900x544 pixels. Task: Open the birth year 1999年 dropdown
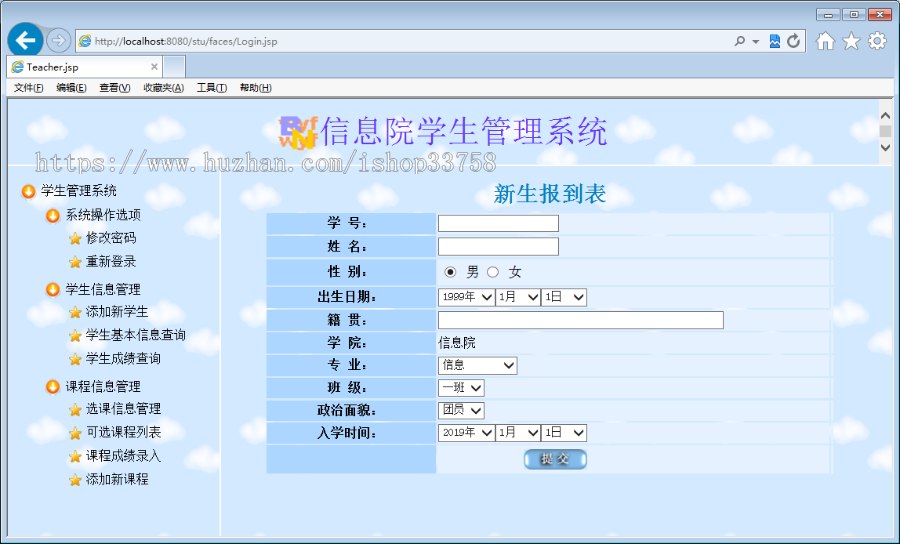click(466, 297)
